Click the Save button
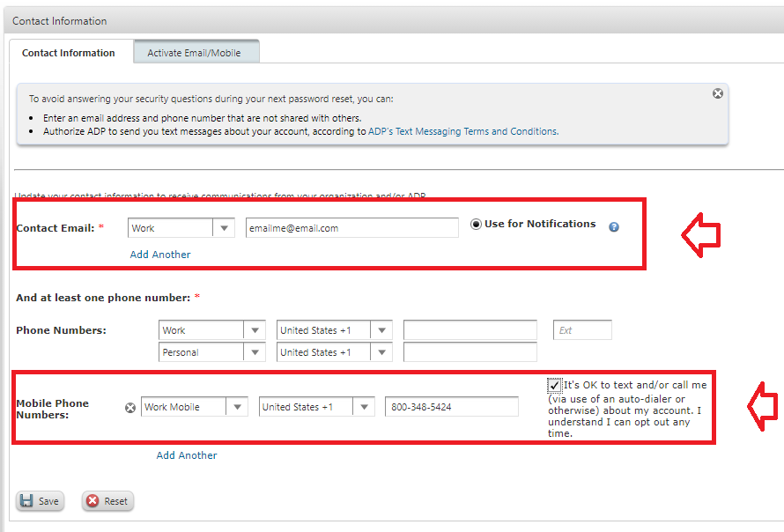The image size is (784, 532). (x=40, y=501)
